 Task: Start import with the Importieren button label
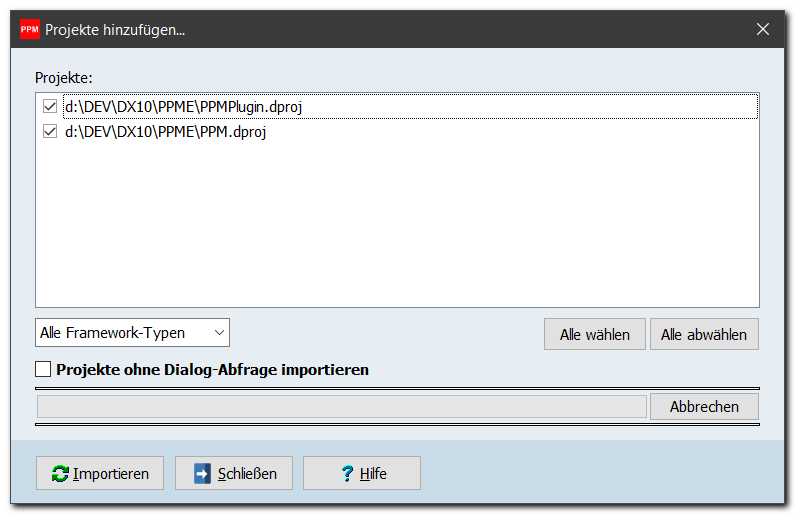111,474
